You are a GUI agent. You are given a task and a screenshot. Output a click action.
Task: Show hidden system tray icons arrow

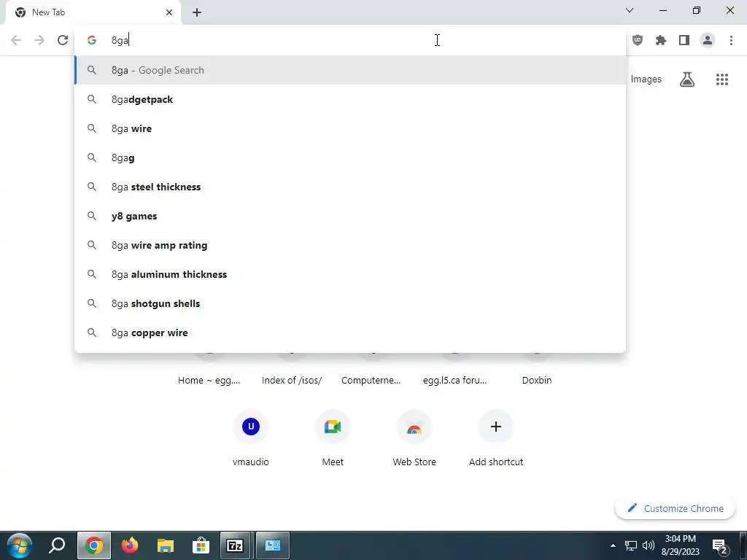[613, 545]
